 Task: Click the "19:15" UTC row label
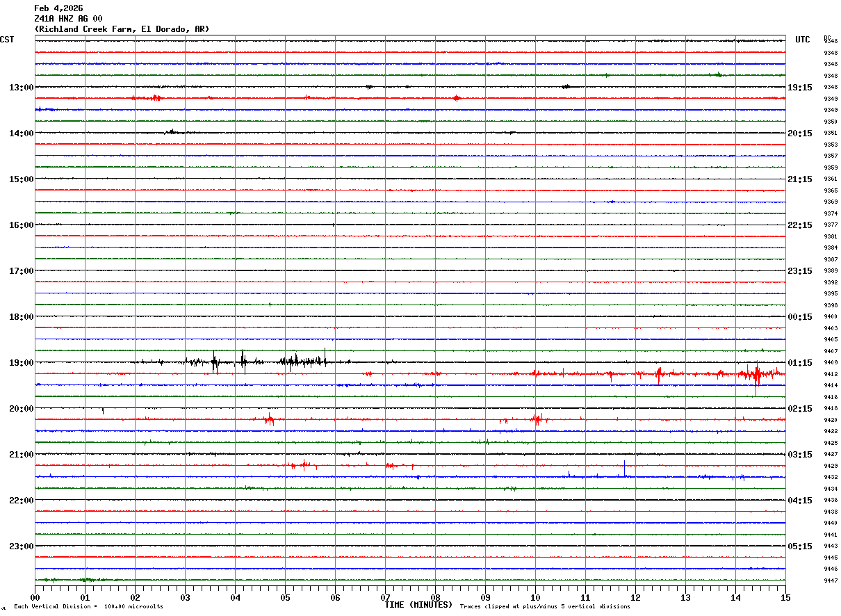coord(800,88)
